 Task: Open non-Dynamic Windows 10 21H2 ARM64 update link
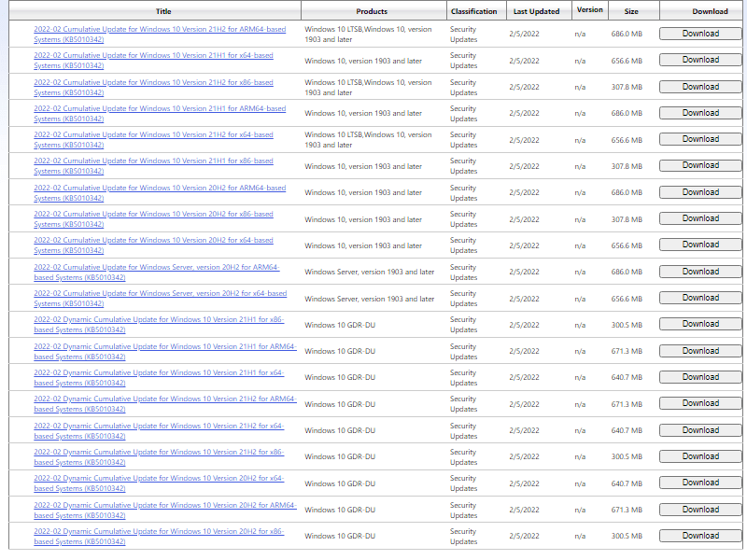click(160, 35)
